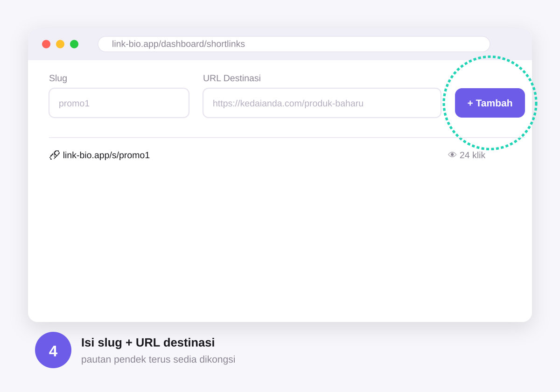This screenshot has height=392, width=560.
Task: Click the chain link icon beside promo1
Action: click(x=55, y=155)
